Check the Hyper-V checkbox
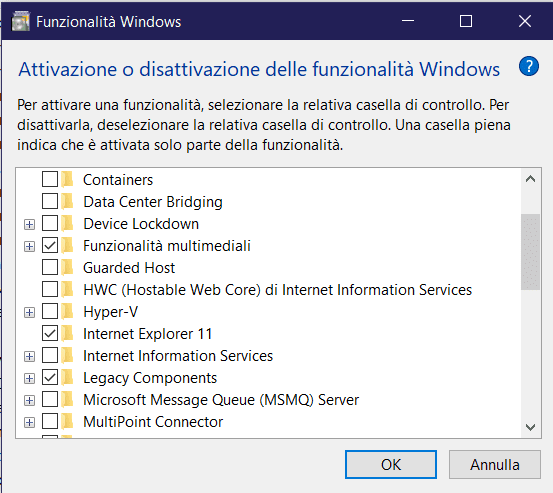Image resolution: width=553 pixels, height=493 pixels. [x=50, y=311]
